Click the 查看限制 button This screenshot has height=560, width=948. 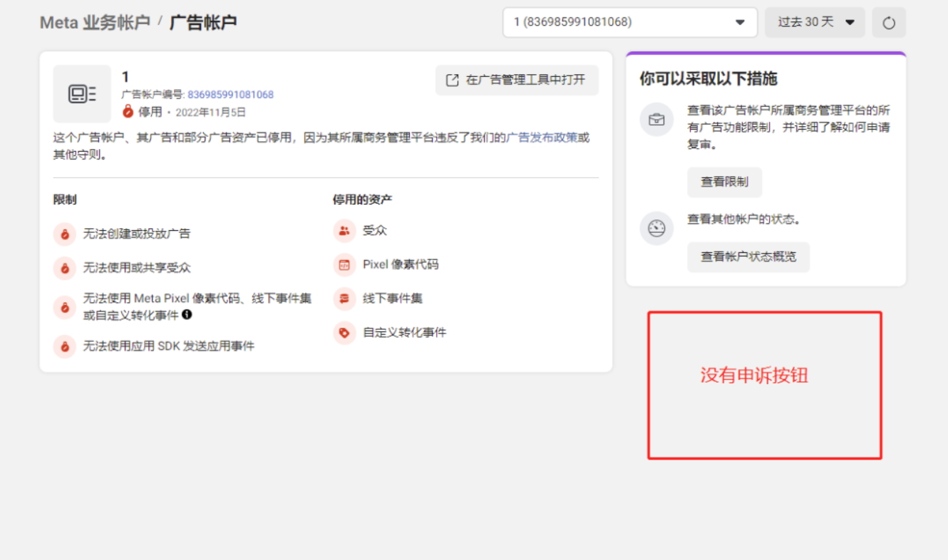coord(724,182)
